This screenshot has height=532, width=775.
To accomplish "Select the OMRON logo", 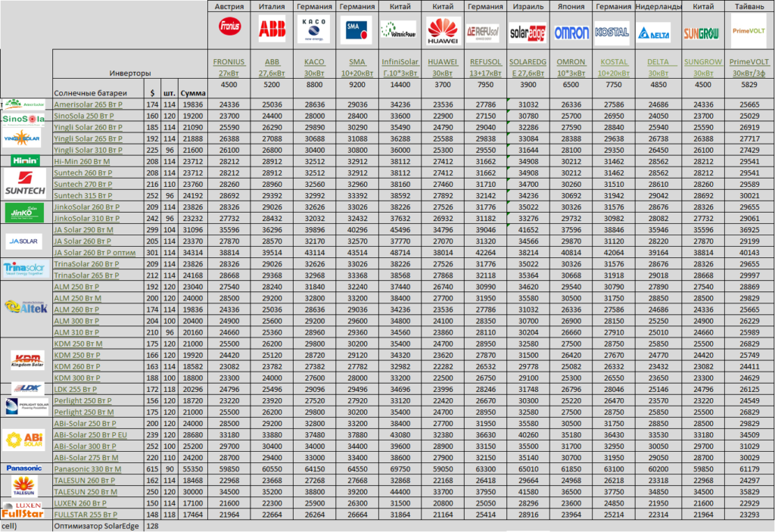I will coord(571,33).
